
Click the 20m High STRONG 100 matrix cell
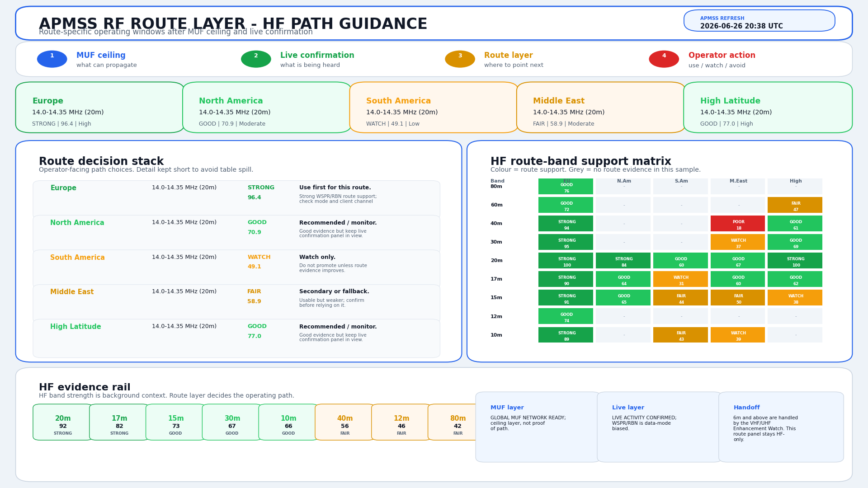click(x=795, y=261)
